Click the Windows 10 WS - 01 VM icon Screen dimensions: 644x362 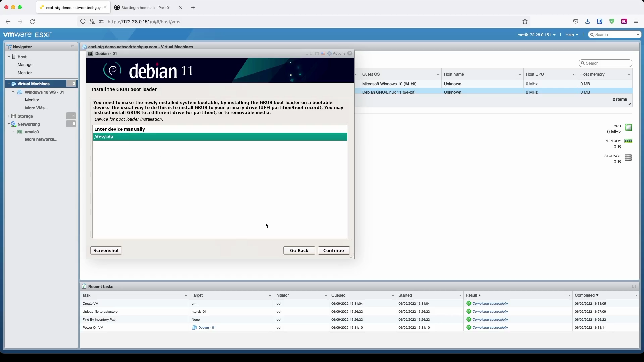point(20,92)
